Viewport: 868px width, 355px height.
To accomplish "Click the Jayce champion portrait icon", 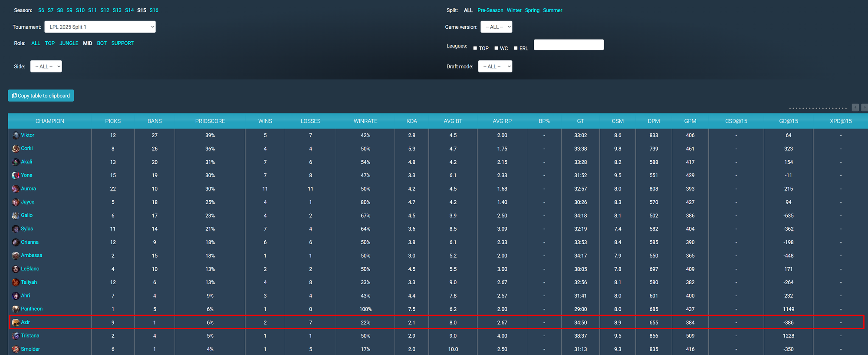I will click(x=16, y=202).
